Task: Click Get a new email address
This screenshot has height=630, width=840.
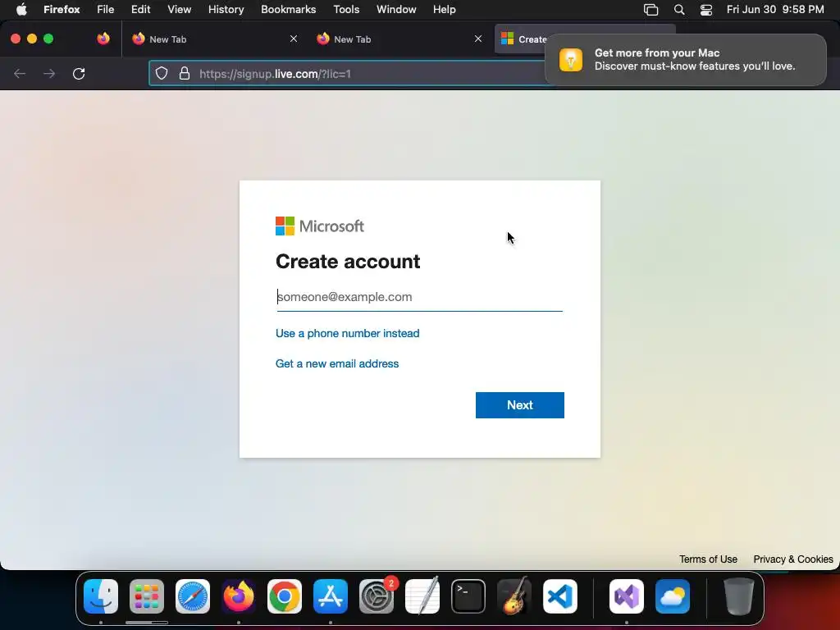Action: click(x=337, y=363)
